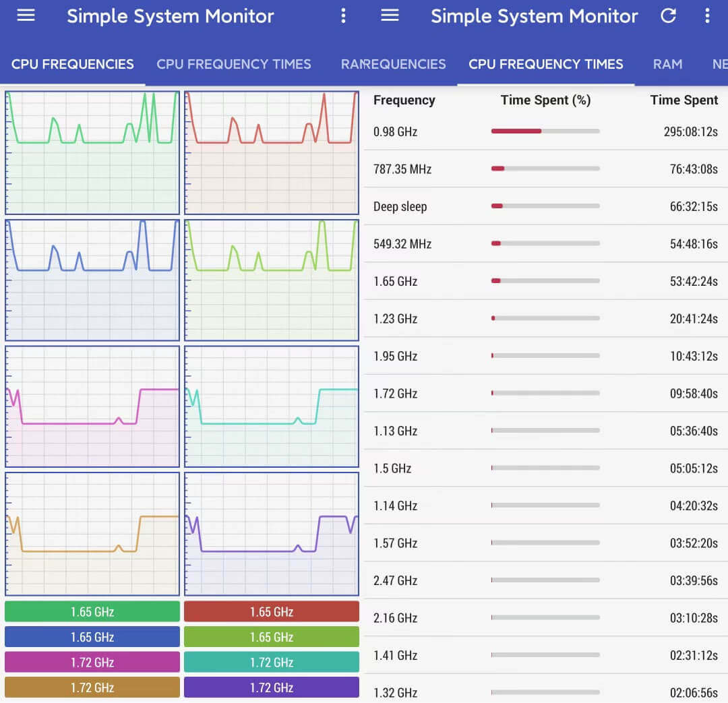Click the refresh icon in the header
This screenshot has width=728, height=703.
click(668, 16)
